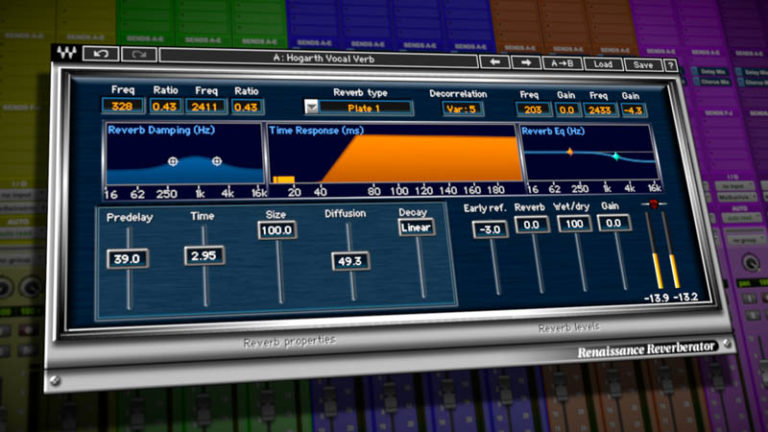Select the Wet/dry slider at 100
The width and height of the screenshot is (768, 432).
(575, 224)
